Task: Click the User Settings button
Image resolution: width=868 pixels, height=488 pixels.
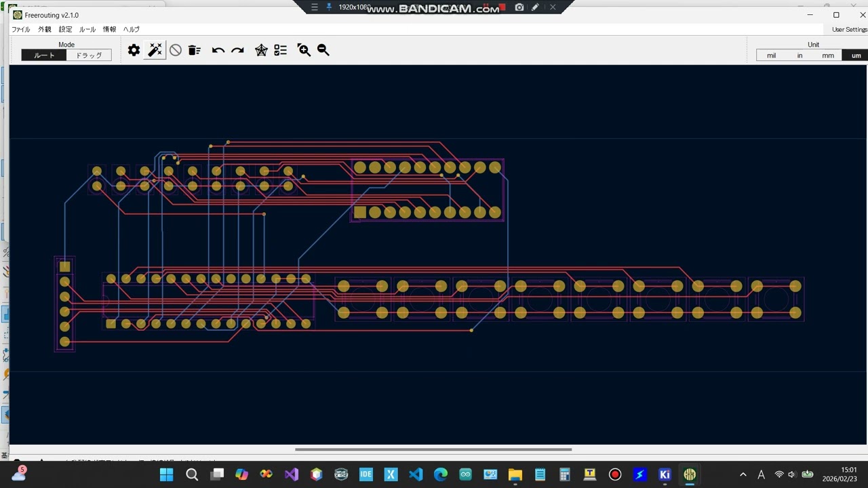Action: (850, 30)
